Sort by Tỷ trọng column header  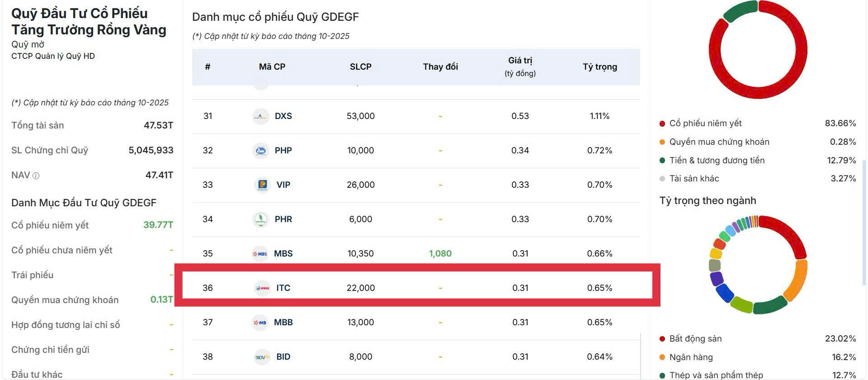599,67
